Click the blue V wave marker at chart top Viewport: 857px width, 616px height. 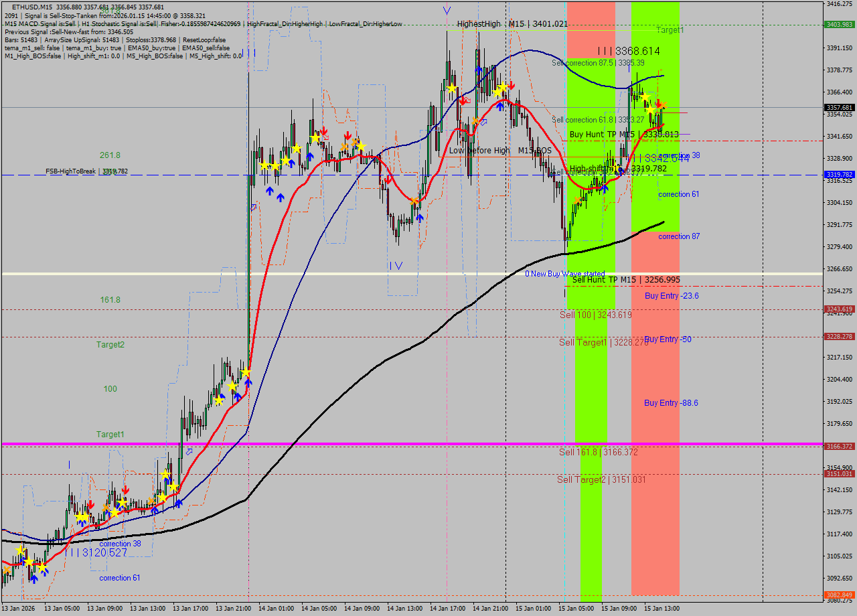[447, 11]
